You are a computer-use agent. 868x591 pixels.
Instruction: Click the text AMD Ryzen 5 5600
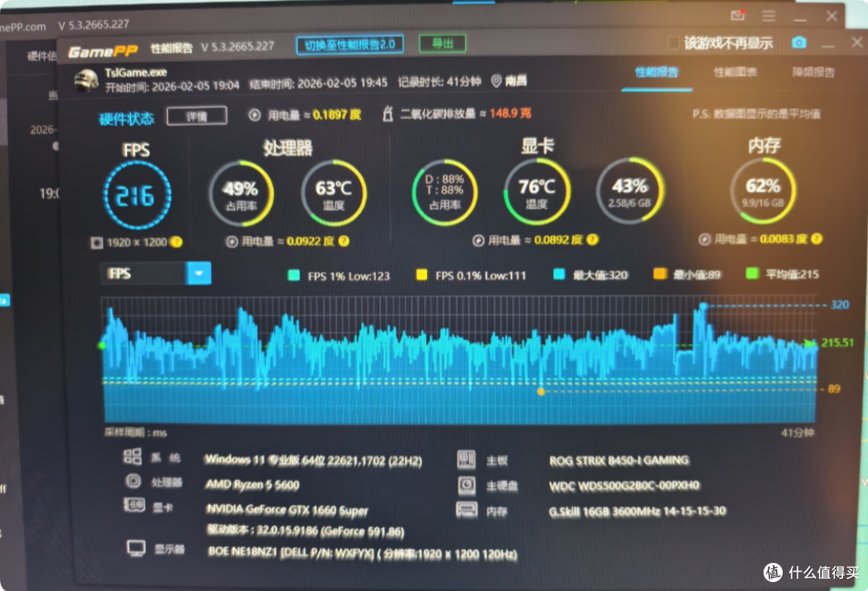pyautogui.click(x=252, y=485)
